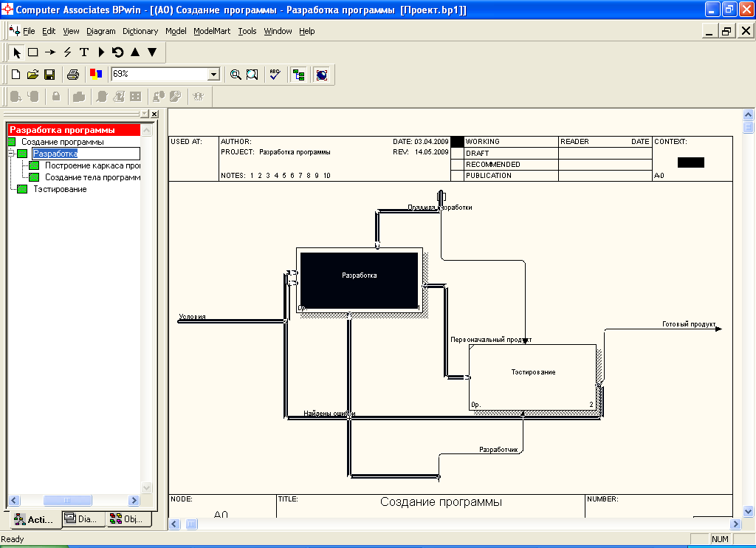Click the diagram's vertical scrollbar down arrow

[x=748, y=511]
